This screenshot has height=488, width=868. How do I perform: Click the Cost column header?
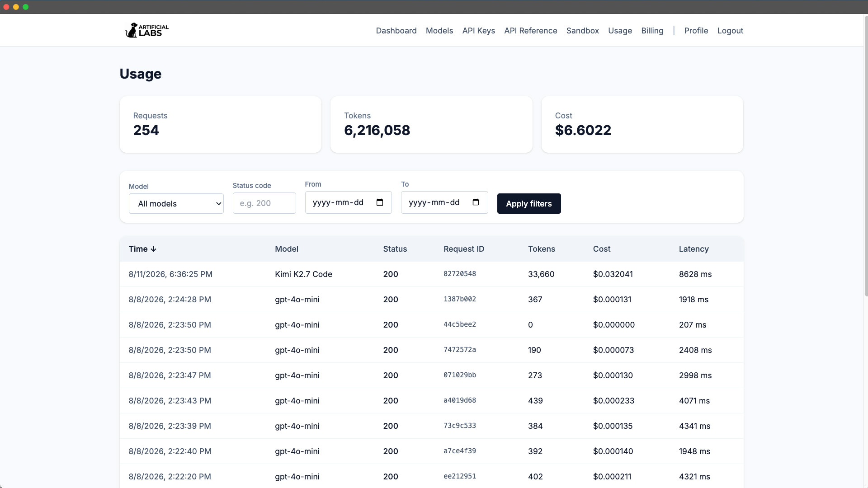point(601,249)
